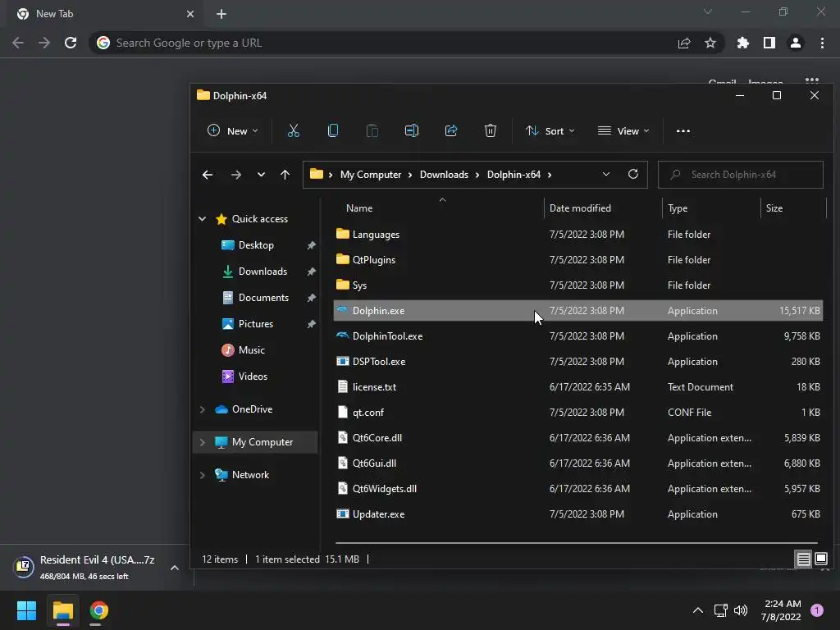Click the Paste clipboard icon
The image size is (840, 630).
[x=372, y=130]
